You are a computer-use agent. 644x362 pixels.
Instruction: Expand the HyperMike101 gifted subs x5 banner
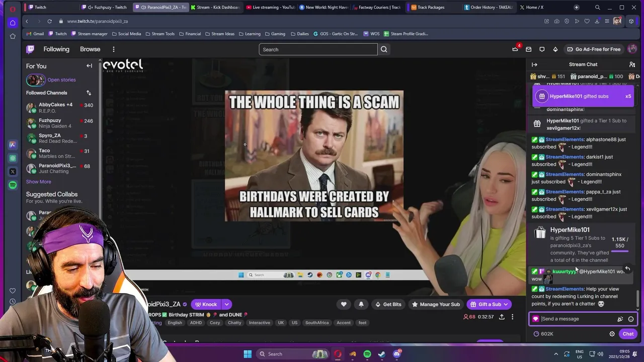(x=583, y=96)
